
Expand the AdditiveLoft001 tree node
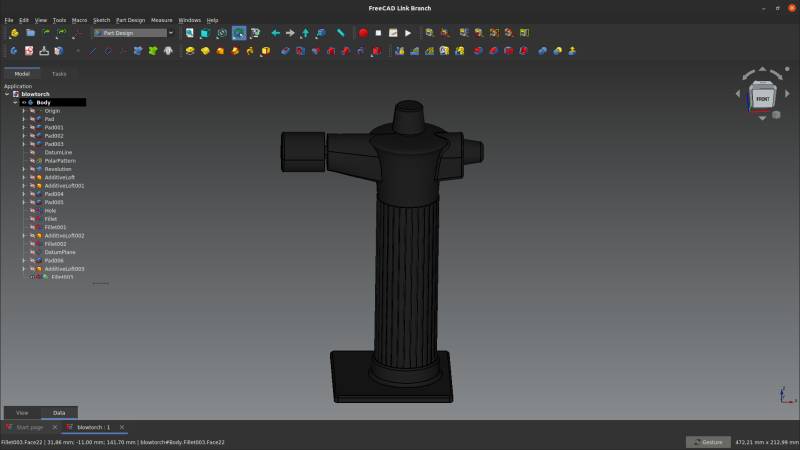click(x=23, y=186)
